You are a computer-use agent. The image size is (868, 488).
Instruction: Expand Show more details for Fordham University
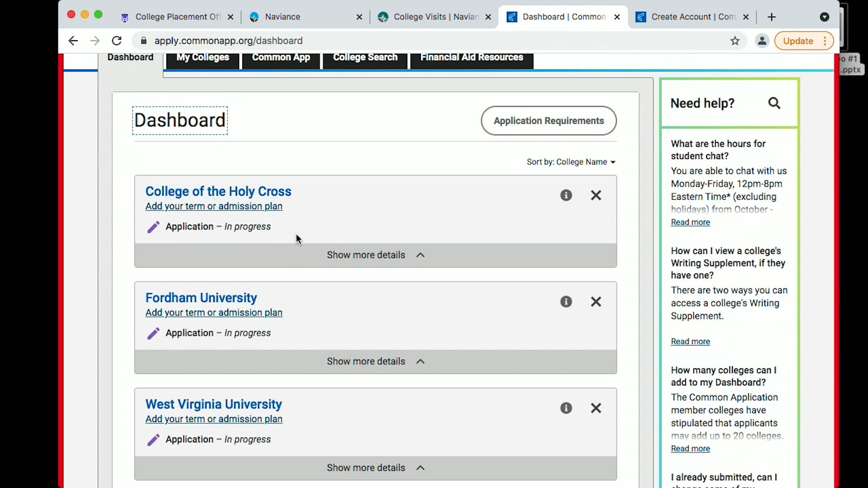coord(375,361)
